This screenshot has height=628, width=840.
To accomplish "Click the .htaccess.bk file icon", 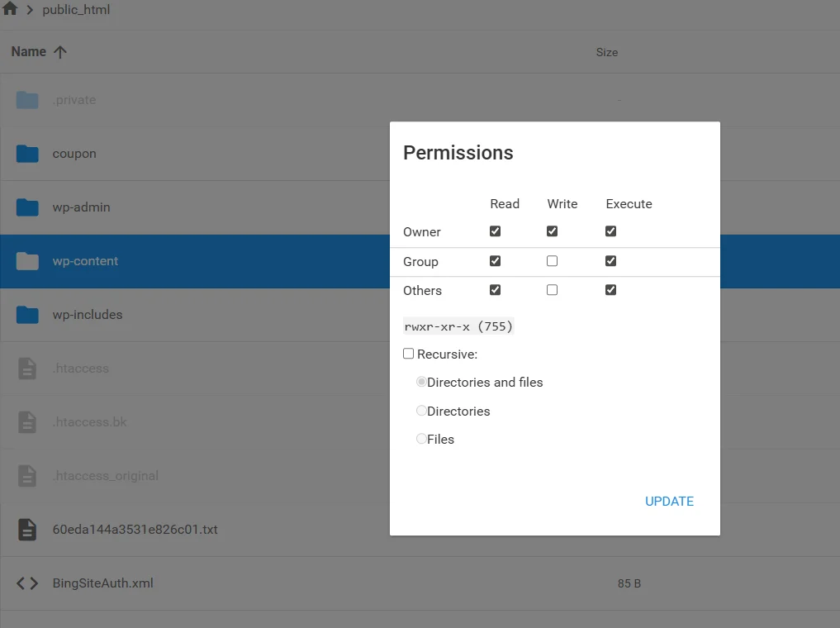I will [27, 422].
